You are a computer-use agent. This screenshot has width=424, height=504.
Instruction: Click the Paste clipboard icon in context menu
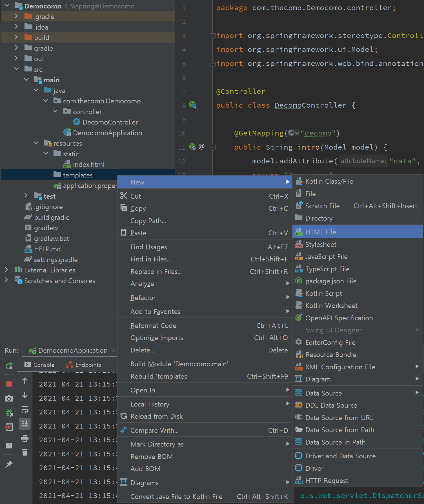click(x=124, y=232)
